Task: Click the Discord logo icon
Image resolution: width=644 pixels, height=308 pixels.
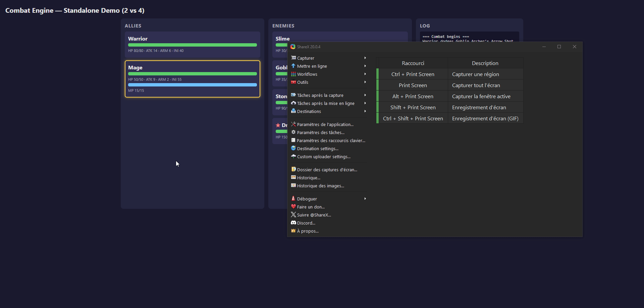Action: click(x=293, y=223)
